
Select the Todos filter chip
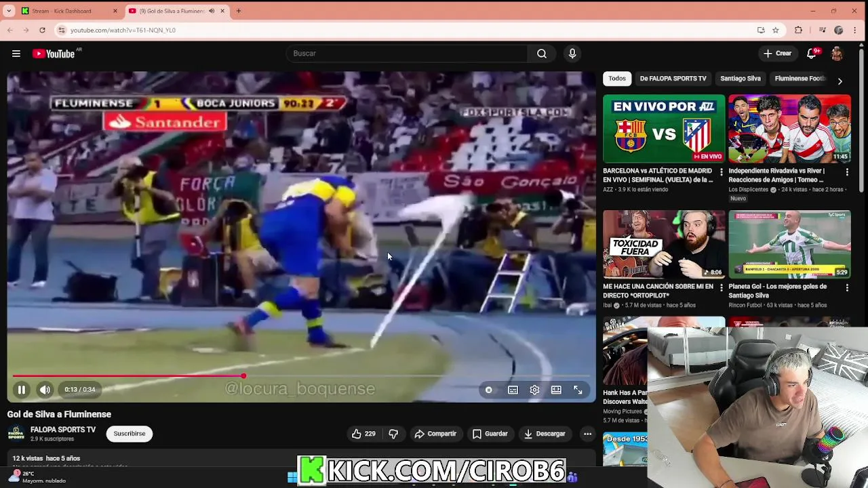pyautogui.click(x=617, y=79)
